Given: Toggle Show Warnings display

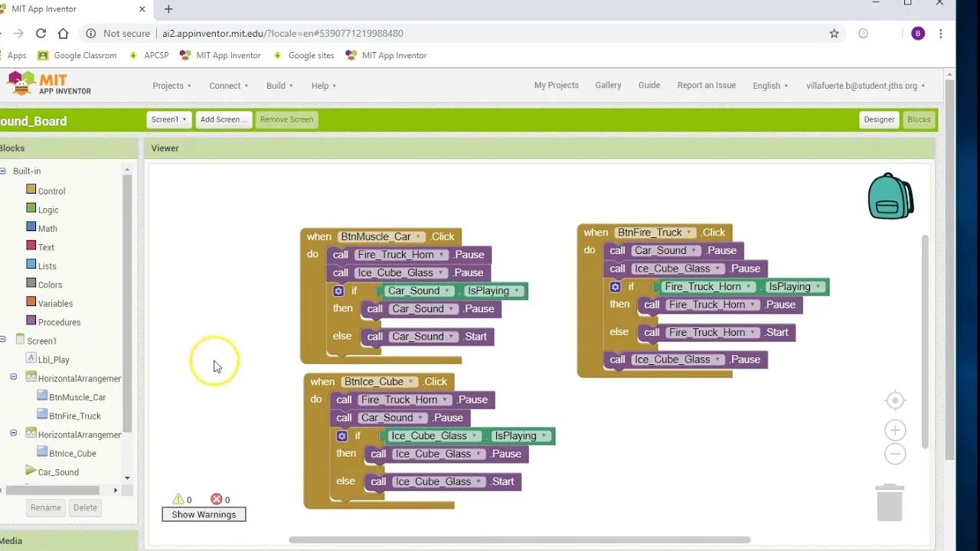Looking at the screenshot, I should 203,514.
